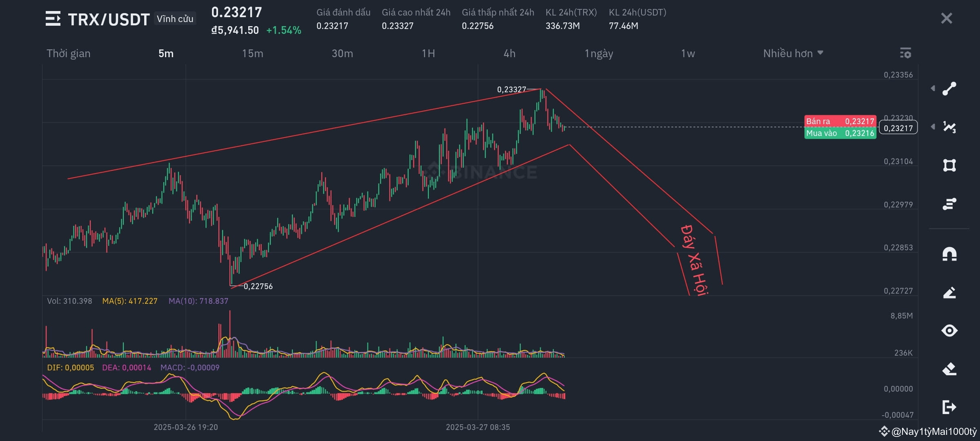Click the Giá thấp nhất 24h value 0.22756
The width and height of the screenshot is (980, 441).
[477, 26]
